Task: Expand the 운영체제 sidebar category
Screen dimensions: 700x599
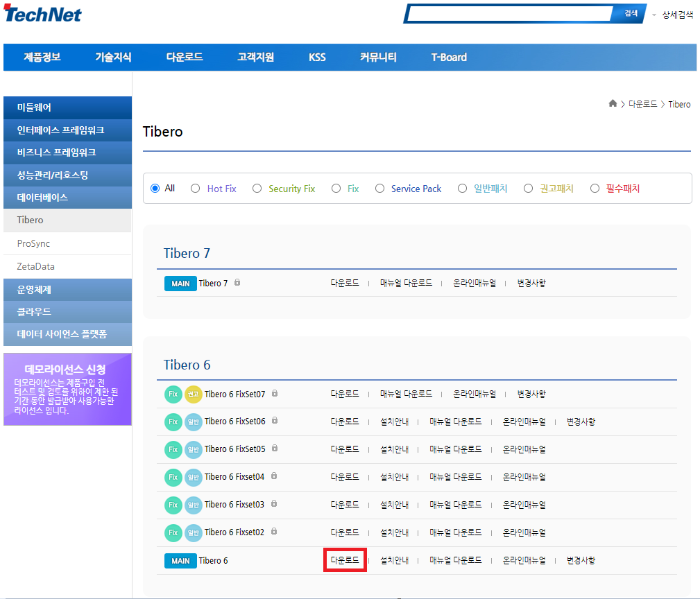Action: pos(67,290)
